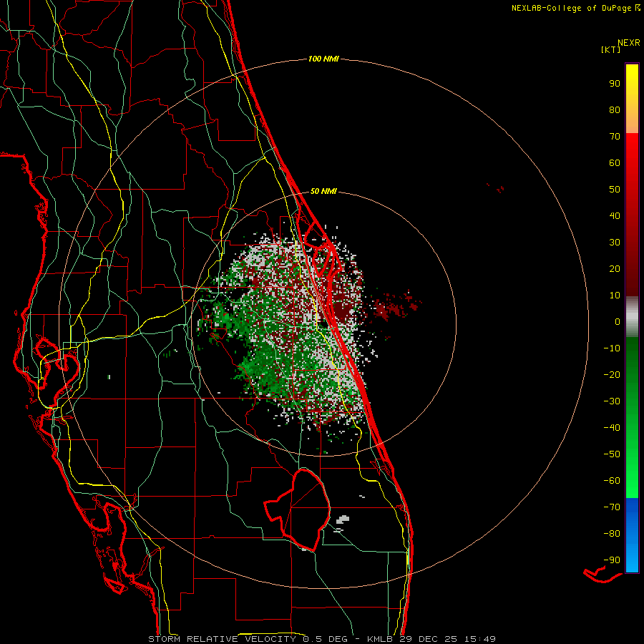The height and width of the screenshot is (644, 644).
Task: Click the dark red offshore echo east of the coast
Action: coord(395,306)
